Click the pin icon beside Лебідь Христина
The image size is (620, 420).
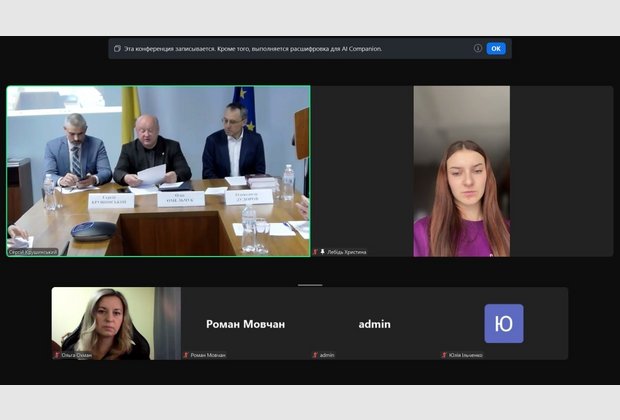pos(323,252)
